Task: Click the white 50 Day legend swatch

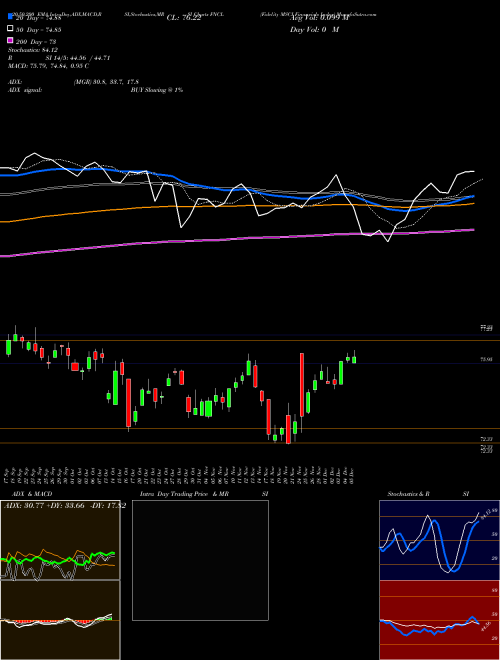Action: click(10, 28)
